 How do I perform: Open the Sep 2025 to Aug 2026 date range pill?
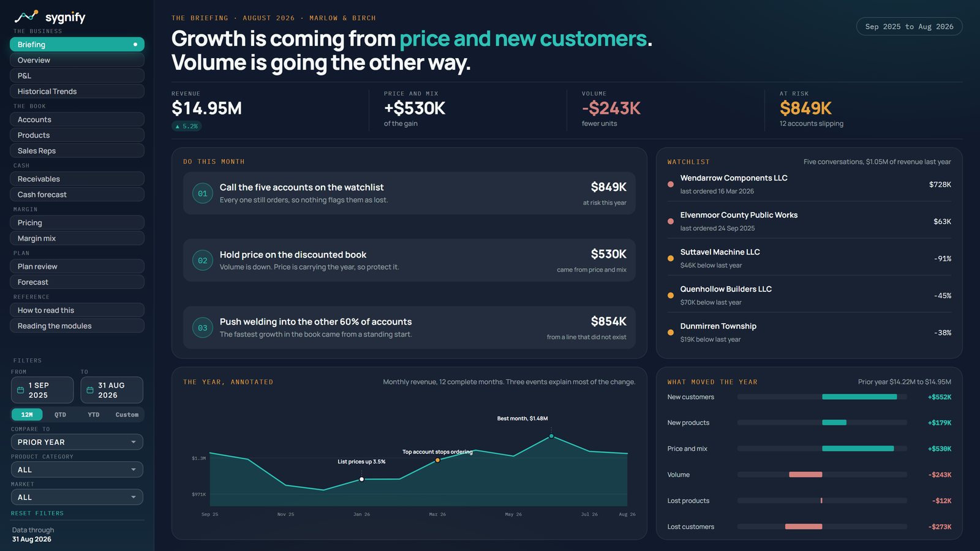tap(909, 26)
